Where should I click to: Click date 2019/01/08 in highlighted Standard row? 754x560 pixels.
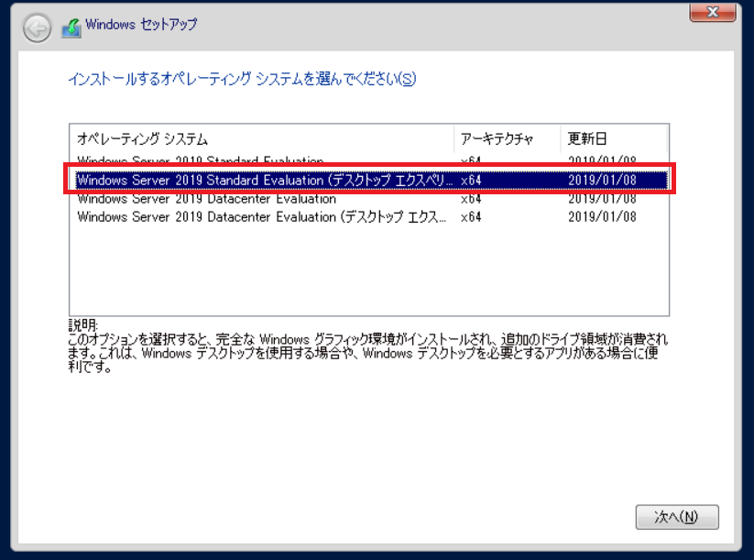[x=602, y=180]
